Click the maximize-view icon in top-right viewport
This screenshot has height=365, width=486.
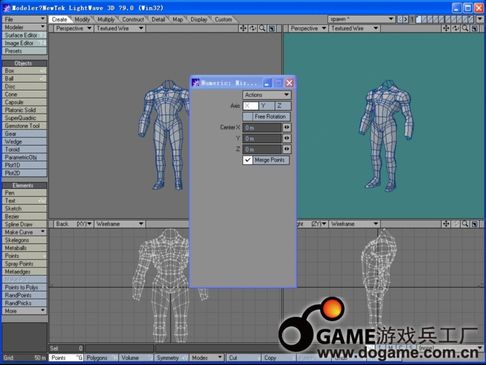[475, 28]
